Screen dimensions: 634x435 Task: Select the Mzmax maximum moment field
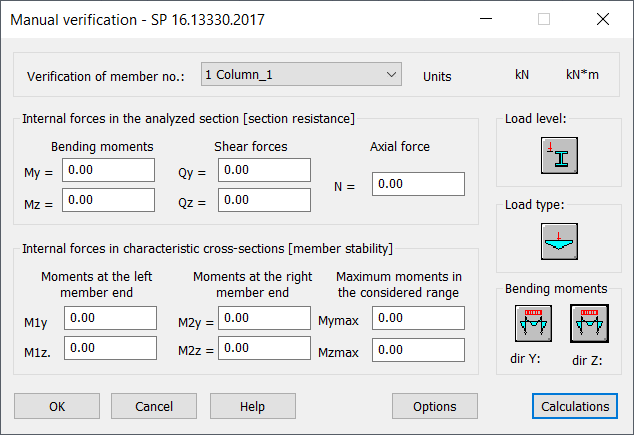(x=418, y=350)
